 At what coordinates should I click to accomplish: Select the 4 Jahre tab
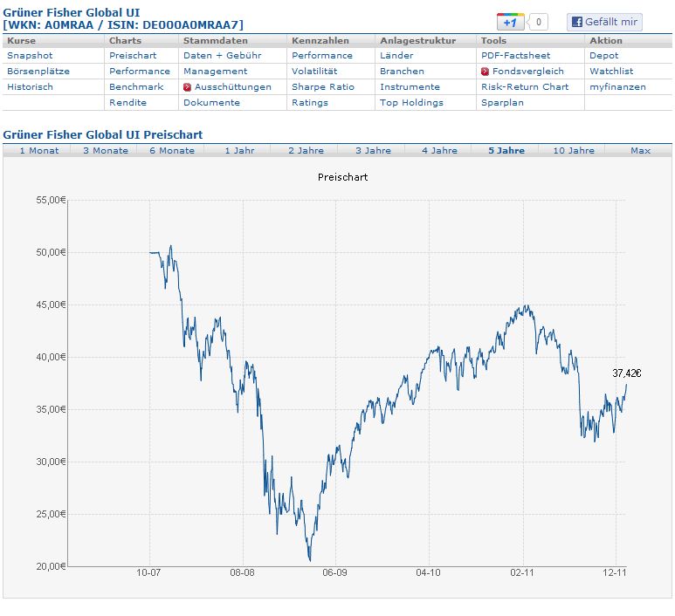pyautogui.click(x=439, y=151)
